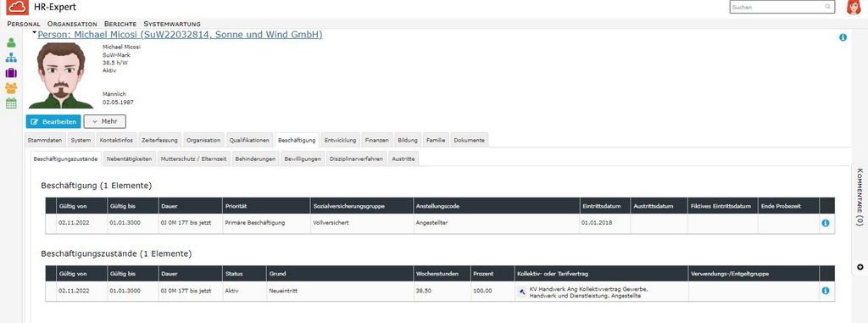Click the Neueintritt reason cell
This screenshot has height=323, width=868.
point(339,290)
